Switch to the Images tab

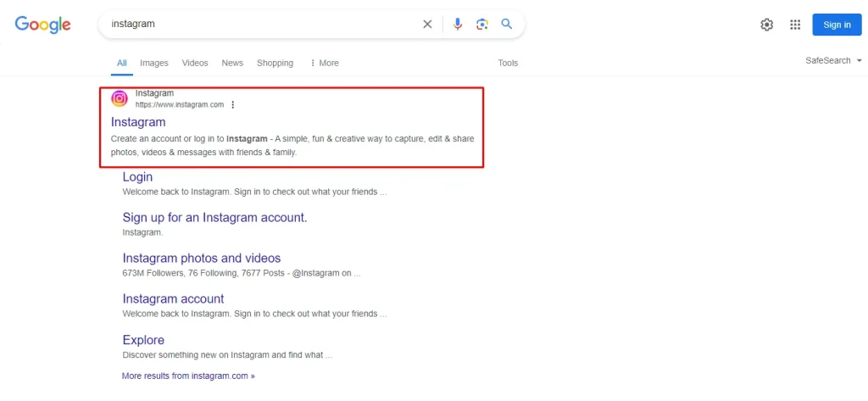(x=154, y=63)
